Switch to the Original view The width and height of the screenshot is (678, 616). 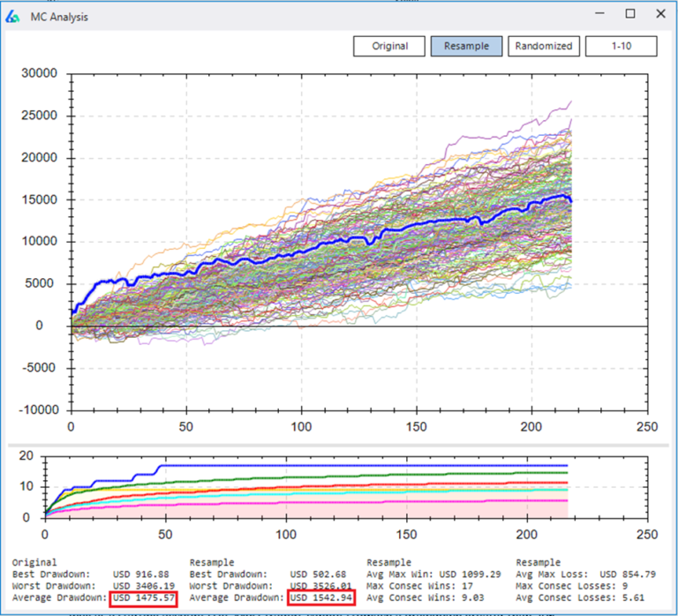[x=389, y=47]
